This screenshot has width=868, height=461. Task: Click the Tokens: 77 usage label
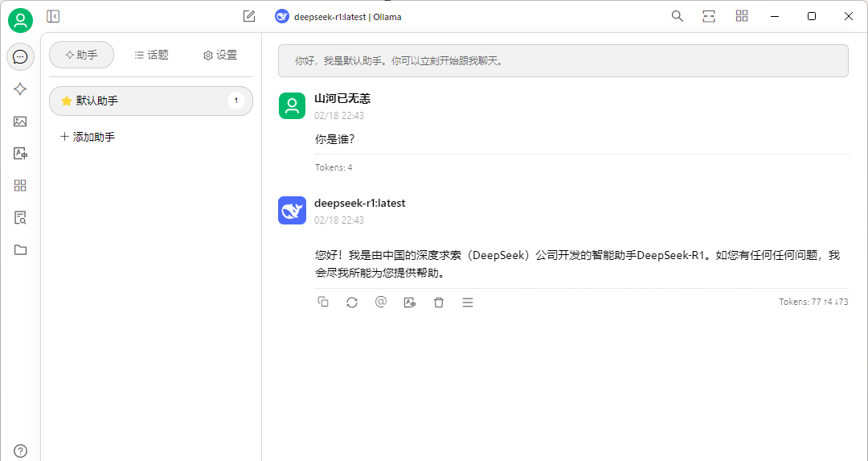point(813,302)
